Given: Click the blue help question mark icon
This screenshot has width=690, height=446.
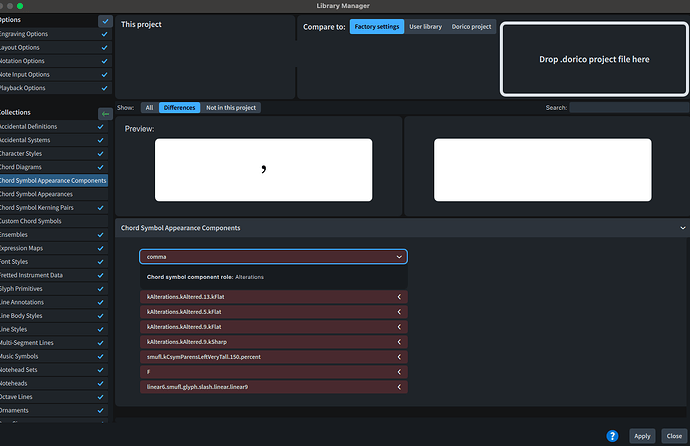Looking at the screenshot, I should (x=612, y=436).
